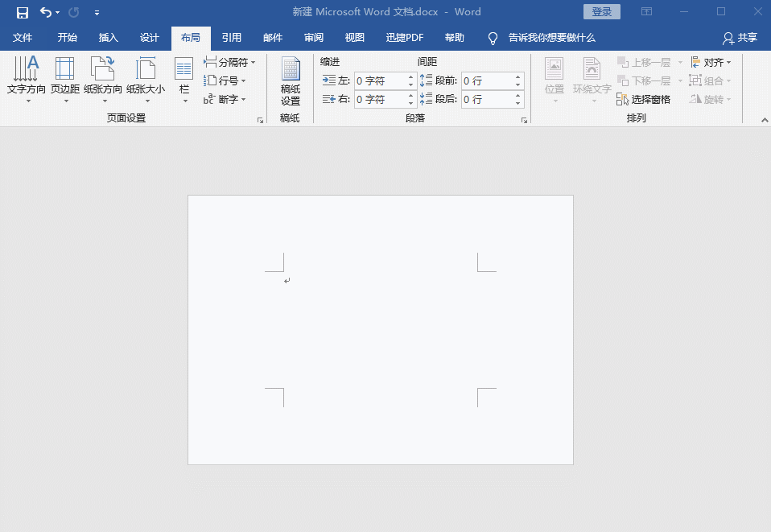Screen dimensions: 771x532
Task: Expand the 下移一层 dropdown arrow
Action: (x=680, y=80)
